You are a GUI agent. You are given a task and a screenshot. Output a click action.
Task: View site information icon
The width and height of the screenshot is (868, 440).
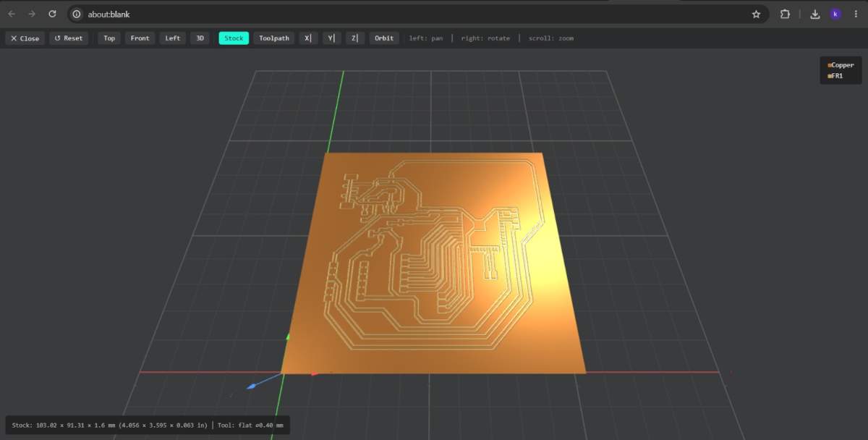(77, 14)
